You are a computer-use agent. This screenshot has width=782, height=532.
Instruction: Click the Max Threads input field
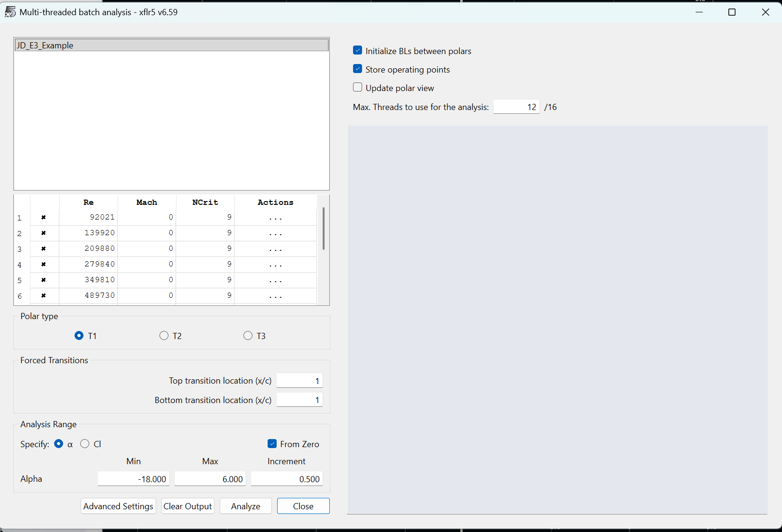tap(516, 107)
